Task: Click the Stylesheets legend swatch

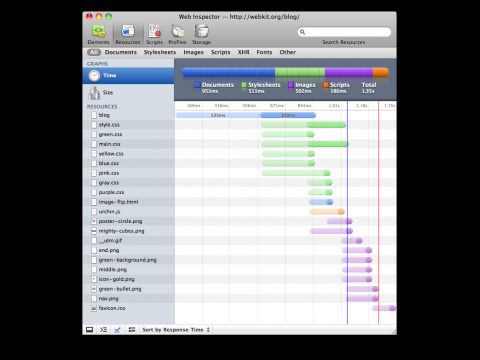Action: pyautogui.click(x=244, y=85)
